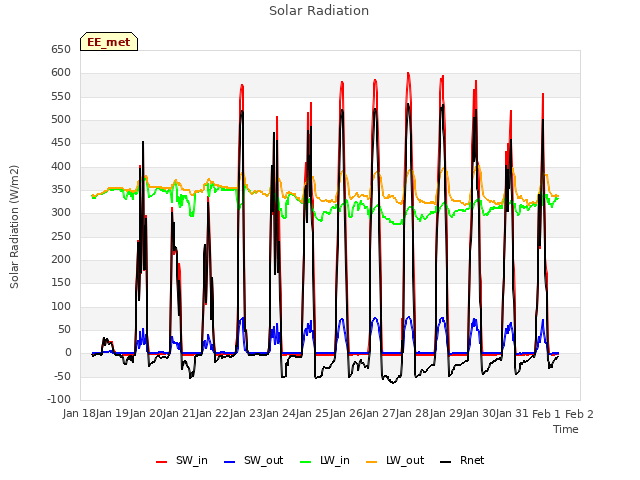
Task: Click the blue SW_out legend swatch
Action: [230, 462]
